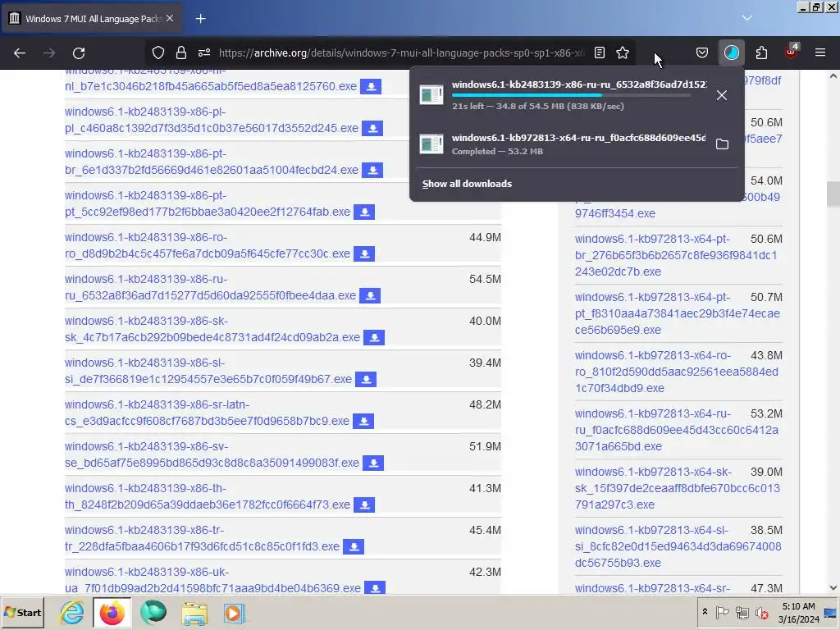Click the download progress bar

pyautogui.click(x=571, y=95)
